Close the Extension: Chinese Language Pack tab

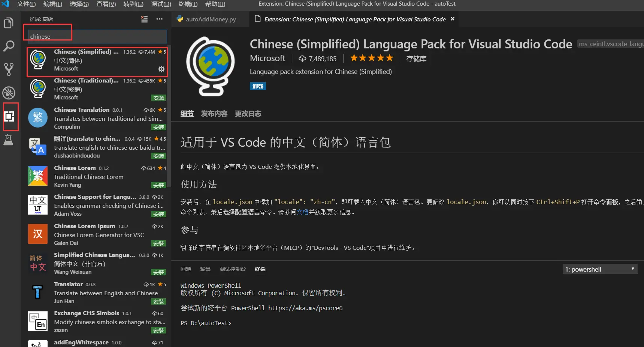[x=453, y=19]
